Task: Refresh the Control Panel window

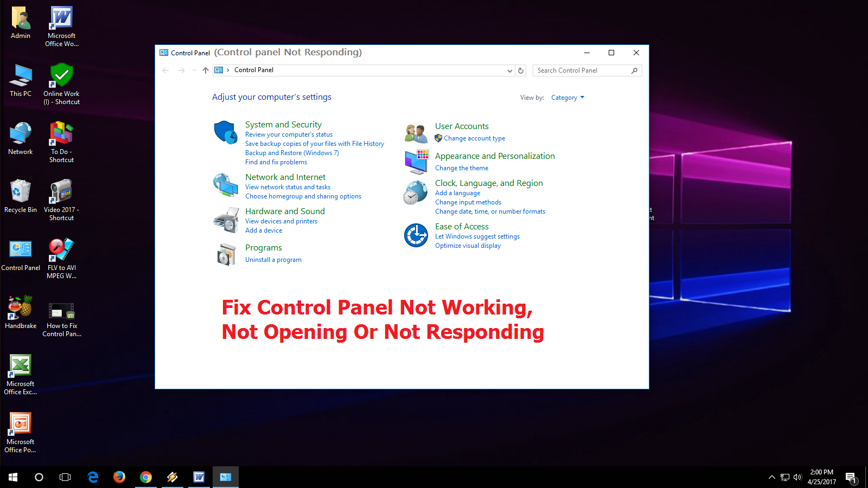Action: (x=521, y=70)
